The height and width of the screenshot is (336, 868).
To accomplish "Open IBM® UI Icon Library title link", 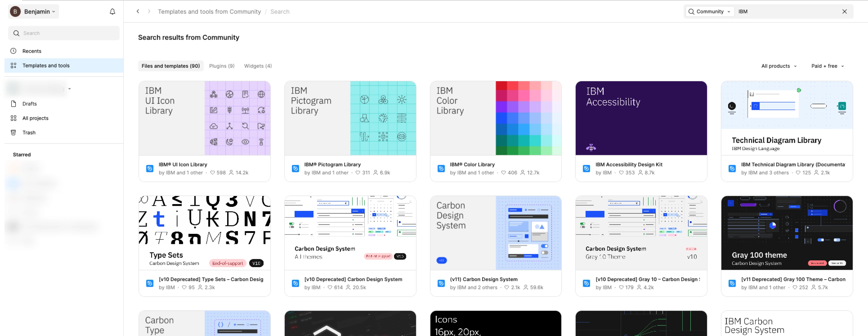I will [183, 164].
